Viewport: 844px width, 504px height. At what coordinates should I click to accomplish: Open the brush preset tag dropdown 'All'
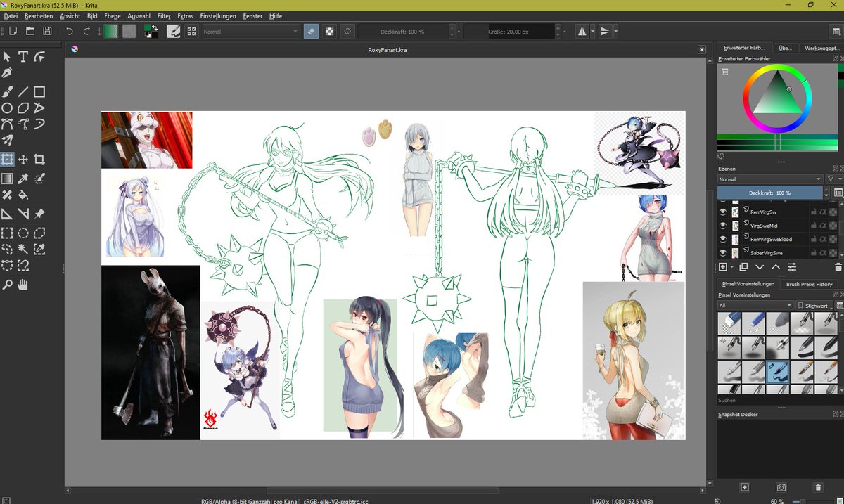(755, 306)
